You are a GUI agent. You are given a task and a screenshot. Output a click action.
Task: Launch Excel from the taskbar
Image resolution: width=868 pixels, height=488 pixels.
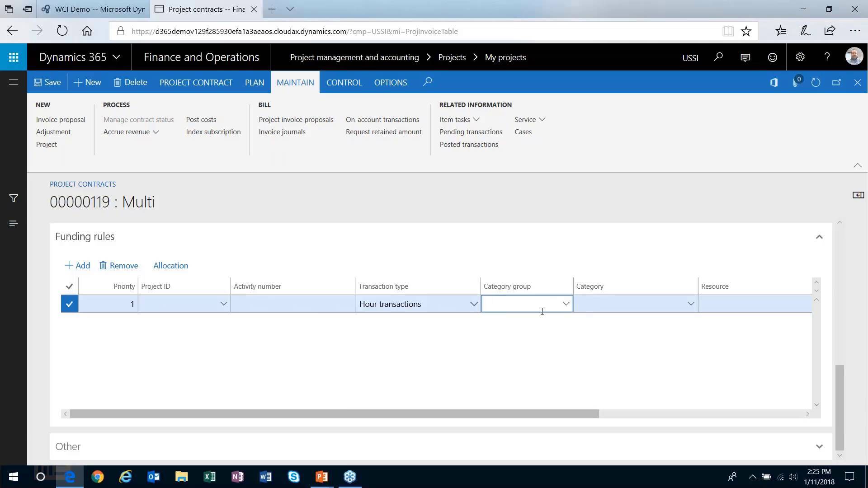coord(209,477)
